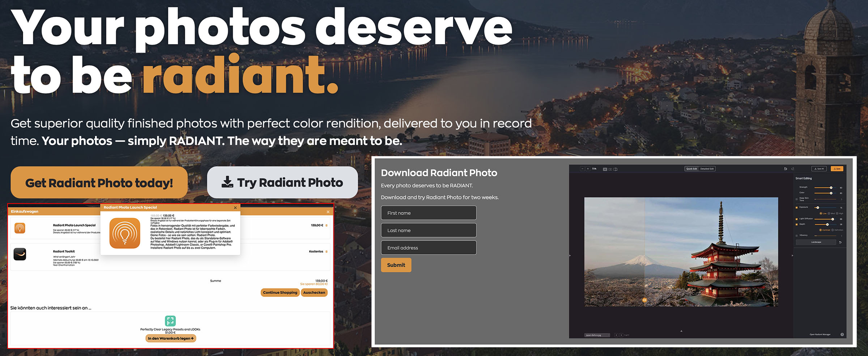The image size is (868, 356).
Task: Expand the bottom filmstrip panel arrow
Action: pyautogui.click(x=681, y=331)
